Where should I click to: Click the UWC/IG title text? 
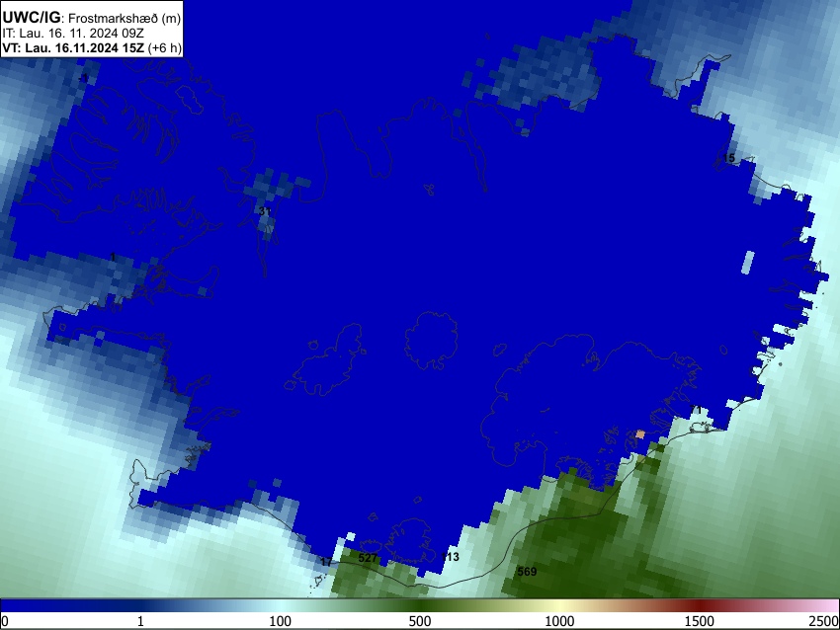click(31, 18)
